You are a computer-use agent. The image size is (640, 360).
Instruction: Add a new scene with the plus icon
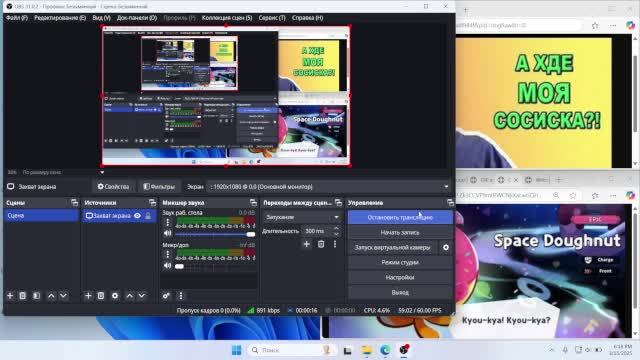click(10, 296)
